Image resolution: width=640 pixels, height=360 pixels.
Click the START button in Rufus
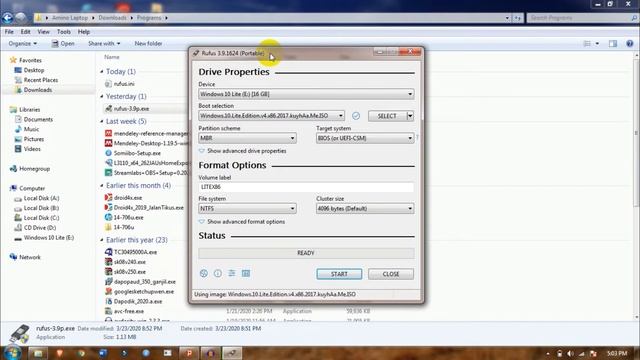339,274
